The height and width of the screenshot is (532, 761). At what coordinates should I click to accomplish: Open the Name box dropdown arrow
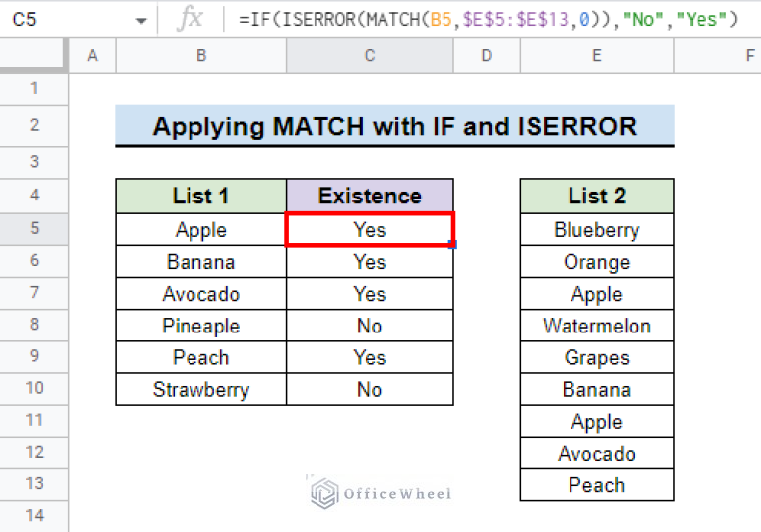tap(140, 20)
